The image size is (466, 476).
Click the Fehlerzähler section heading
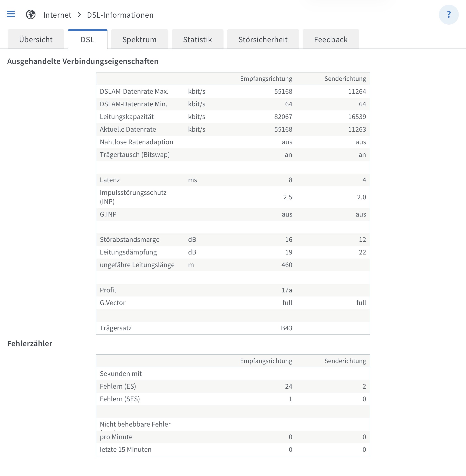30,343
